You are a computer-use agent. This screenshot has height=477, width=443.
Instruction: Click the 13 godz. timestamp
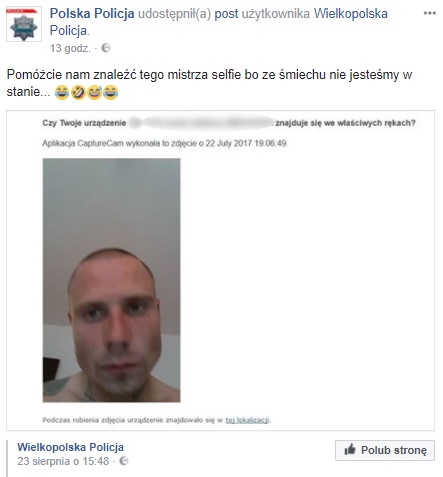point(70,48)
